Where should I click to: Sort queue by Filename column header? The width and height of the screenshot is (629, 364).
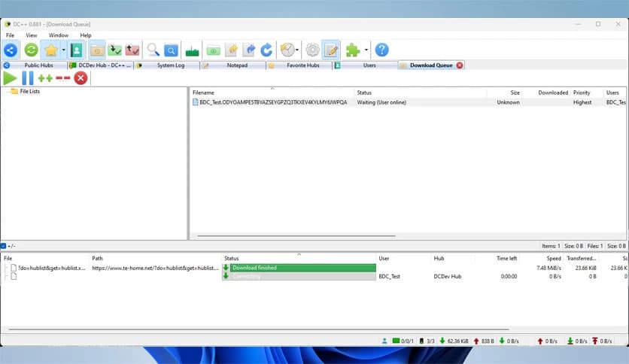pyautogui.click(x=272, y=93)
